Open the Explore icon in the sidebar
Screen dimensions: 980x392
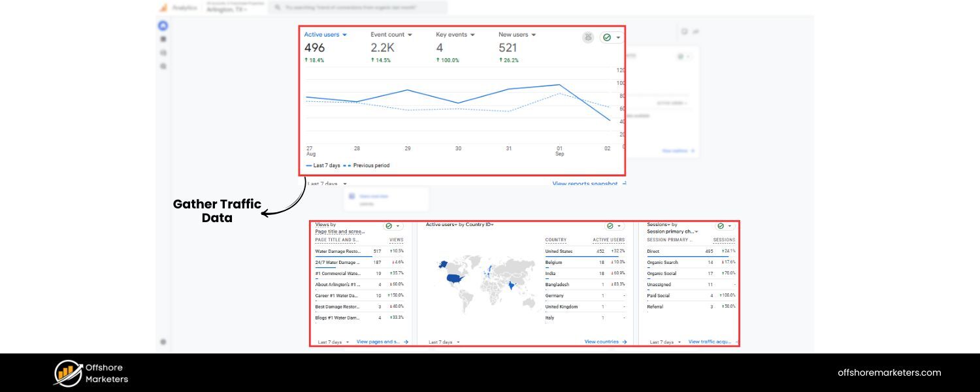(163, 51)
